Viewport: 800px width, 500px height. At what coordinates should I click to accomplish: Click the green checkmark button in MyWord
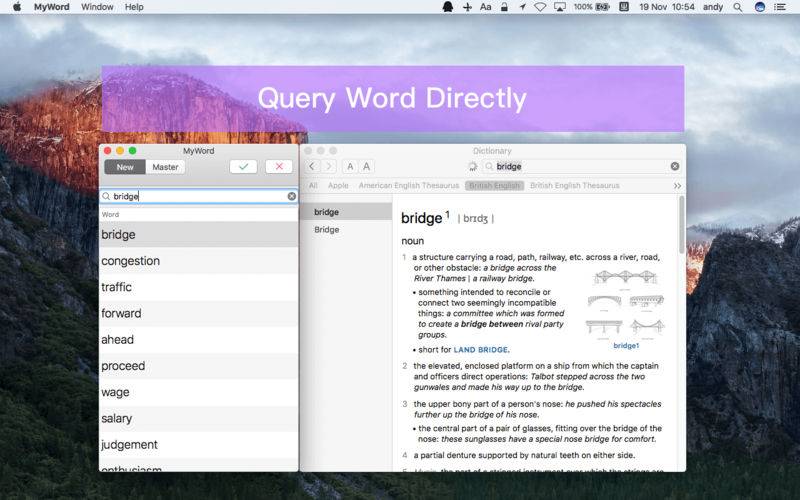pyautogui.click(x=243, y=166)
